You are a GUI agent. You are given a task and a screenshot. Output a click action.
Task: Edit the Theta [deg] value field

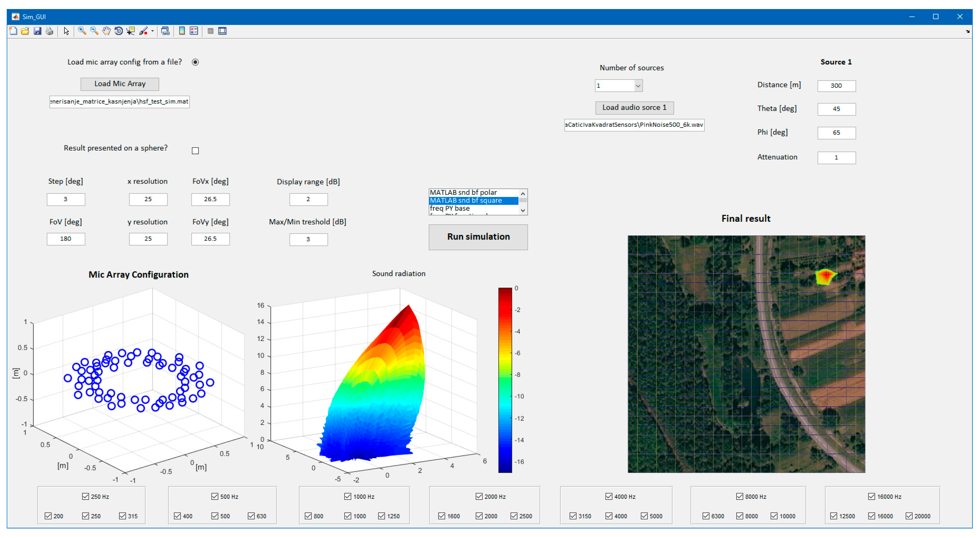[836, 109]
